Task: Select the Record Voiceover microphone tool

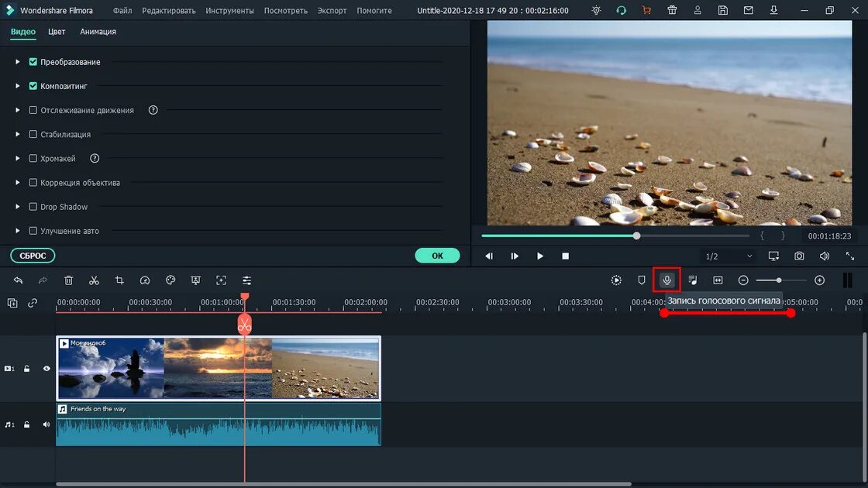Action: click(x=666, y=280)
